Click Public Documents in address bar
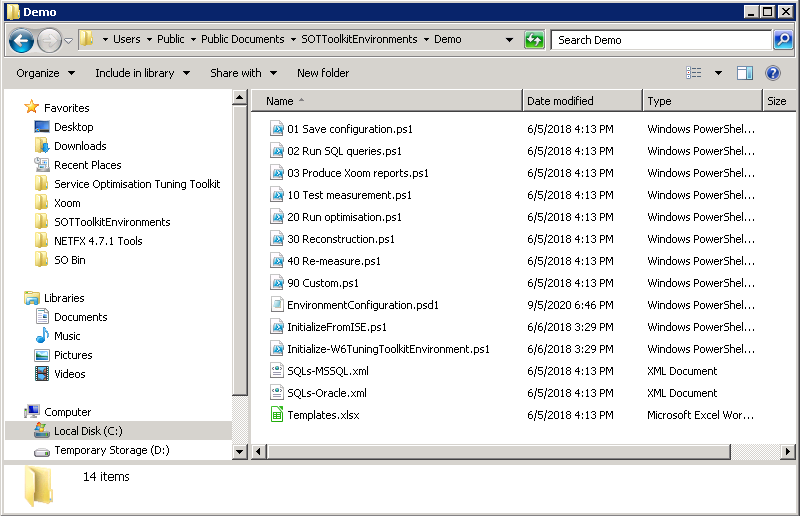Image resolution: width=800 pixels, height=516 pixels. click(243, 39)
